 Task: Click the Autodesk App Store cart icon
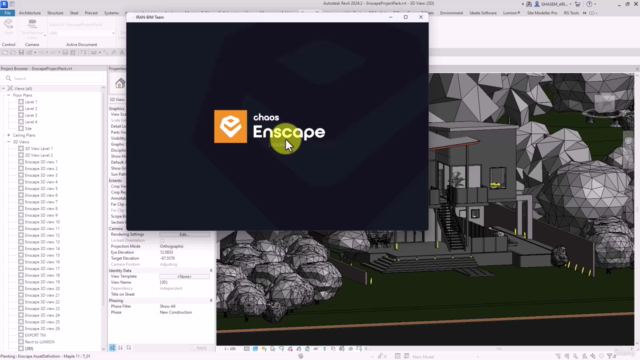pos(578,4)
